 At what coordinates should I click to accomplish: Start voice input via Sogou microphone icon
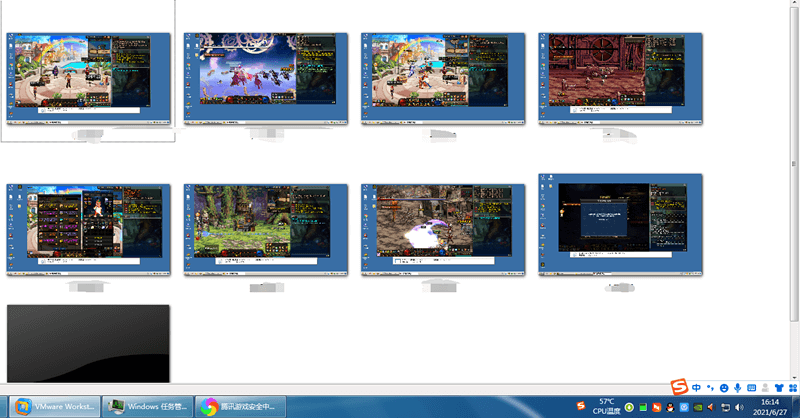click(x=738, y=388)
